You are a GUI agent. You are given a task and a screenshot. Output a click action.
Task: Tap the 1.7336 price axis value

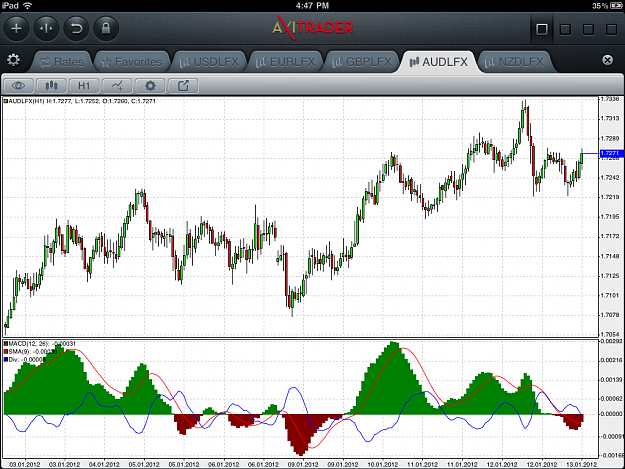tap(610, 99)
